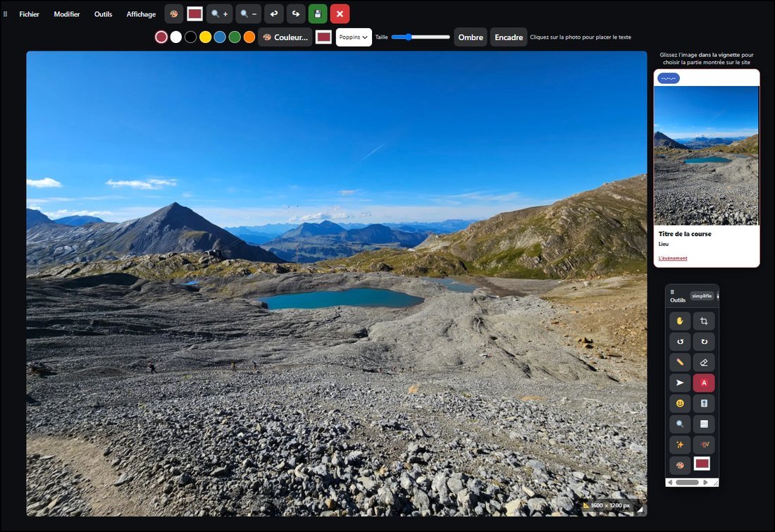Select the arrow tool in Outils
This screenshot has width=775, height=532.
pyautogui.click(x=680, y=383)
